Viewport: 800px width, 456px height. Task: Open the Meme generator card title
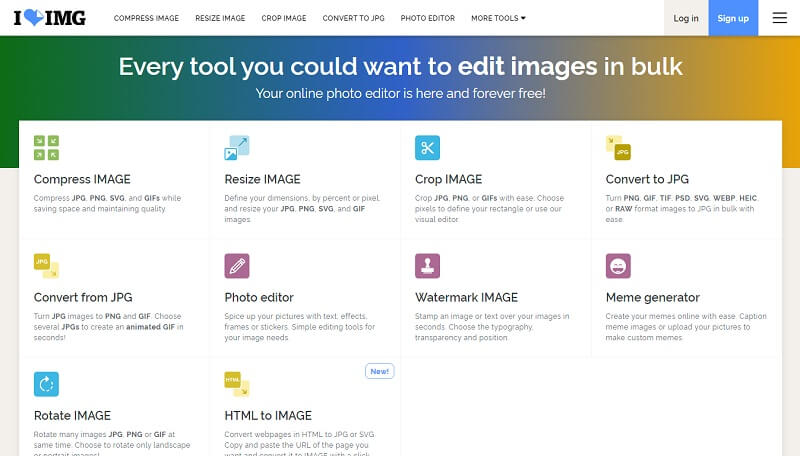[653, 297]
